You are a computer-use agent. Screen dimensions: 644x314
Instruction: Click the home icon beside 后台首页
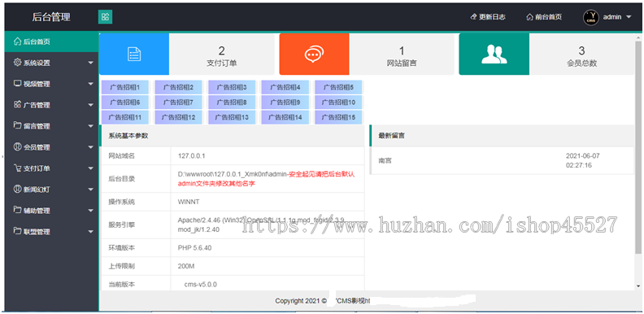tap(17, 41)
